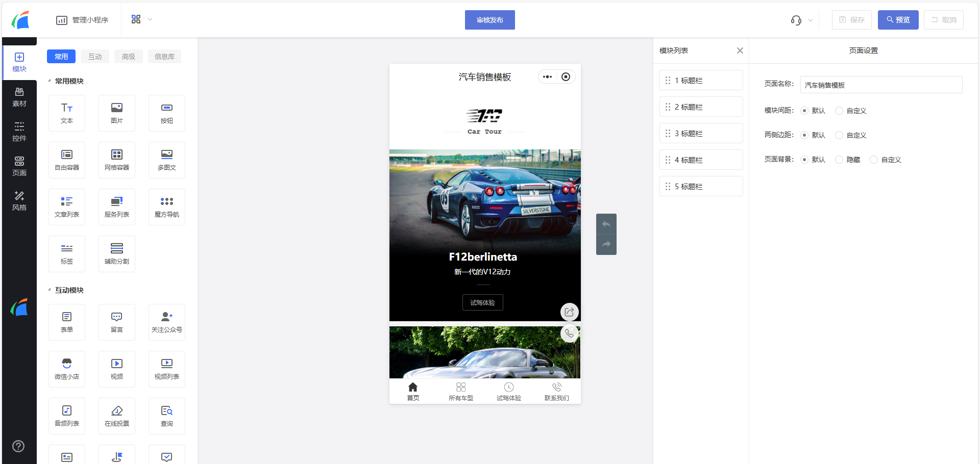Select 隐藏 for 页面背景
The image size is (980, 464).
pos(839,160)
